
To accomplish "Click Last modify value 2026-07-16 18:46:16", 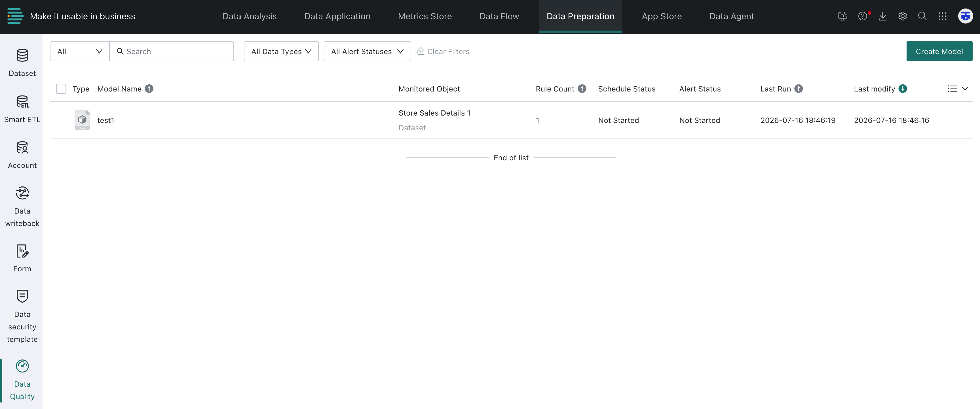I will coord(891,120).
